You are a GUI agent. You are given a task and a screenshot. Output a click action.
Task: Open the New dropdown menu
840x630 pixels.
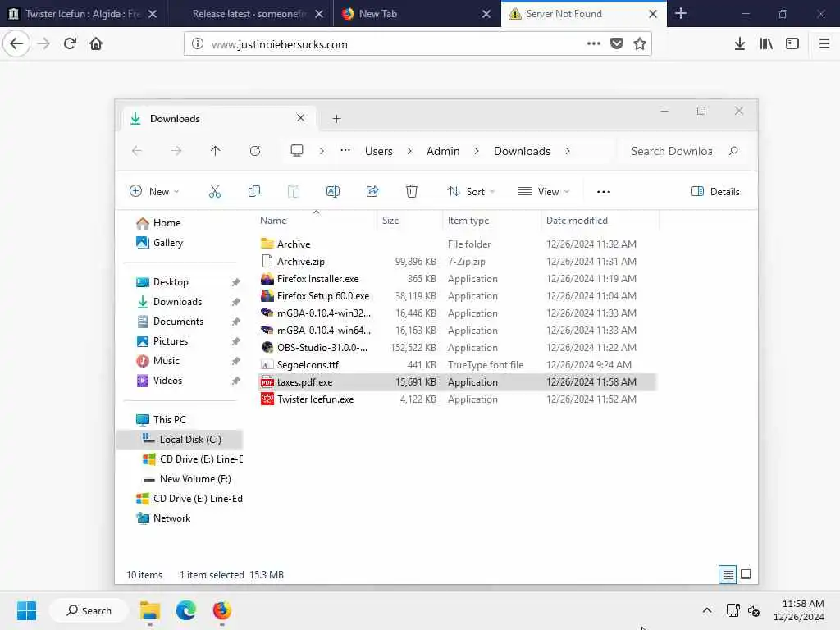[154, 191]
